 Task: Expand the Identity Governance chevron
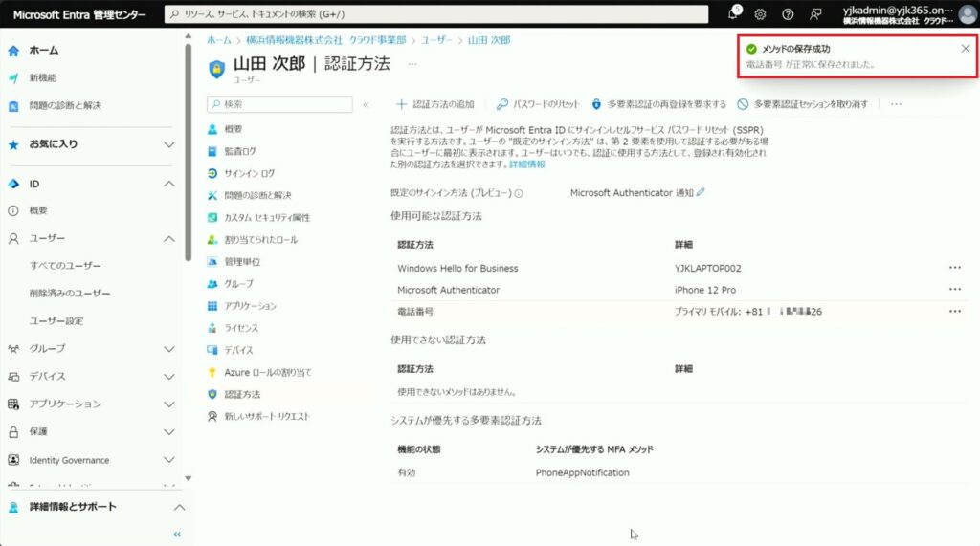pyautogui.click(x=169, y=460)
